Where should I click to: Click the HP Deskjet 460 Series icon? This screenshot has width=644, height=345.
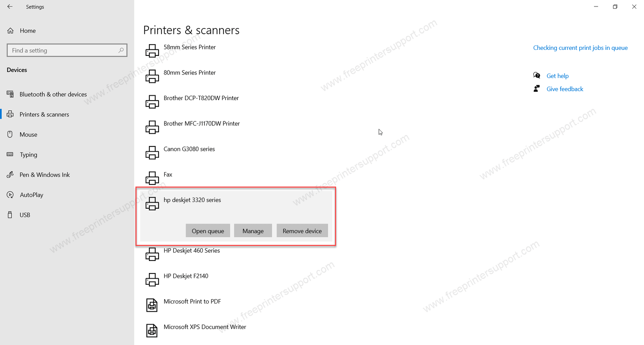(x=152, y=254)
